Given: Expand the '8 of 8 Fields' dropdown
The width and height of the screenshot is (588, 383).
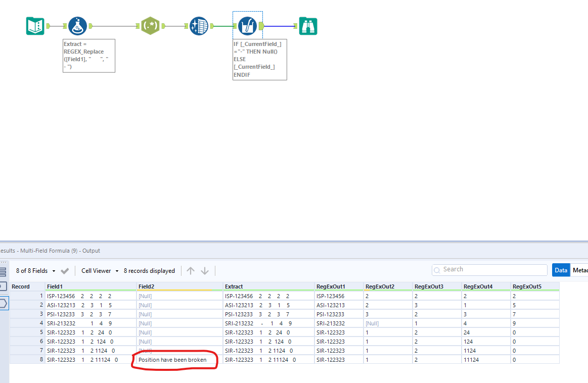Looking at the screenshot, I should [x=35, y=271].
